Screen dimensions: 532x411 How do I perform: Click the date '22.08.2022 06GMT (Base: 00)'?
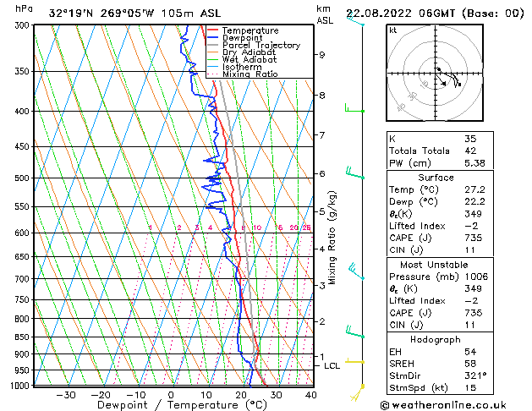pyautogui.click(x=435, y=14)
